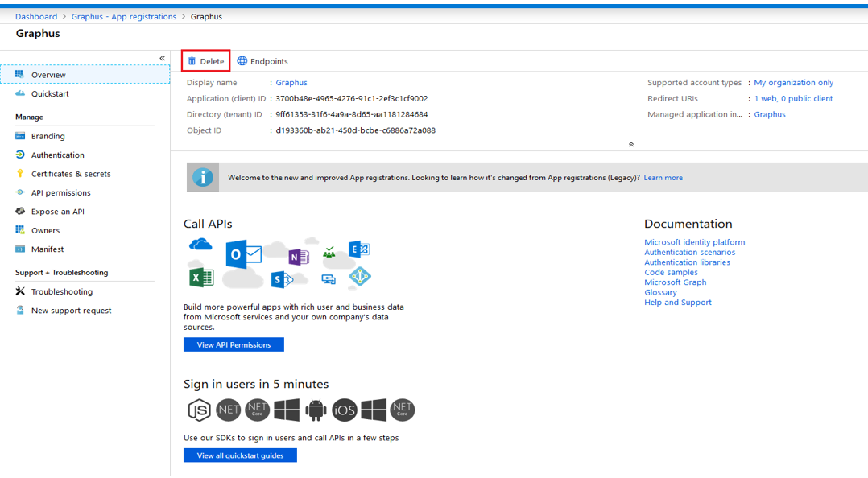This screenshot has width=868, height=478.
Task: Open the Overview menu item
Action: 85,74
